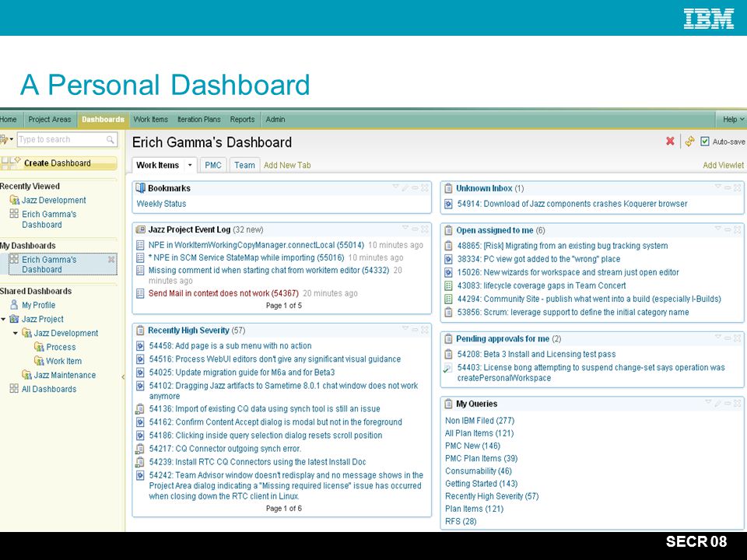Viewport: 747px width, 560px height.
Task: Click the defect icon of item 54914
Action: point(448,204)
